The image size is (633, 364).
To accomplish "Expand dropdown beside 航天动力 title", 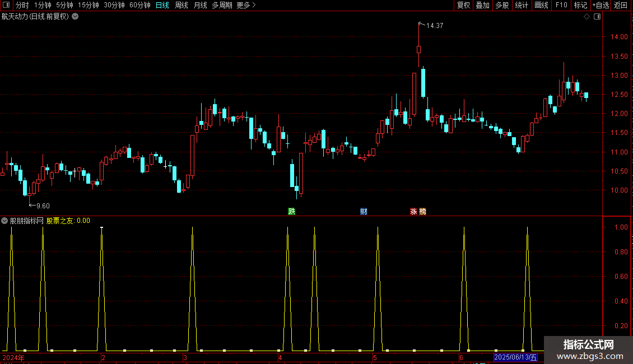I will (x=75, y=17).
